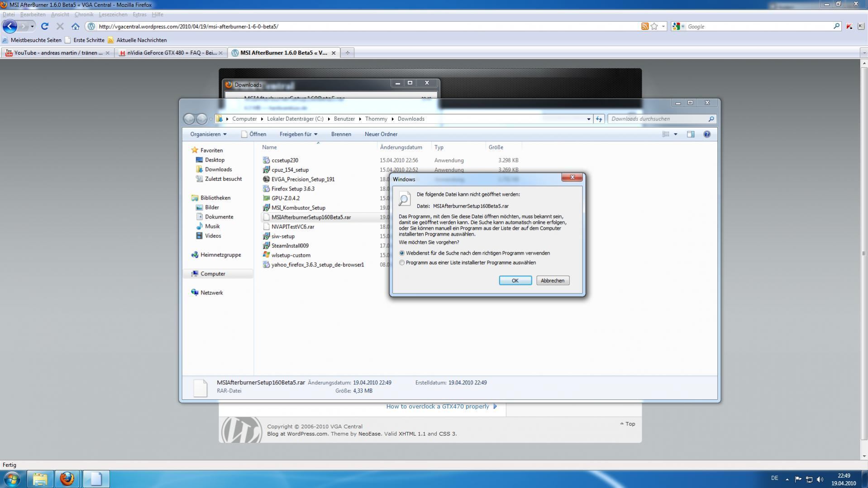Click the RSS feed icon in address bar

pyautogui.click(x=644, y=26)
